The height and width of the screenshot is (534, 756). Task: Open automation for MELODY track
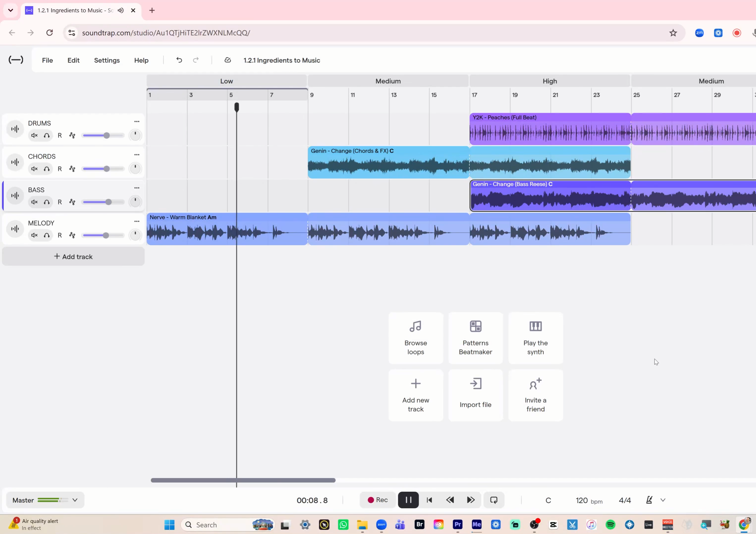(72, 235)
